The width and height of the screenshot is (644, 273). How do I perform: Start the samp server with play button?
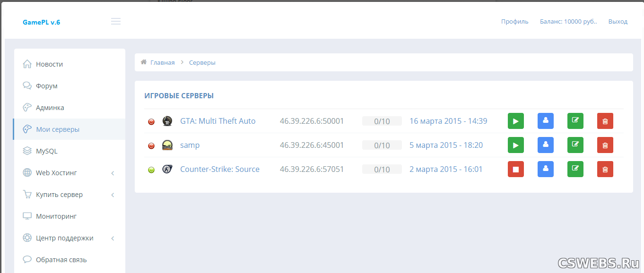[x=516, y=145]
